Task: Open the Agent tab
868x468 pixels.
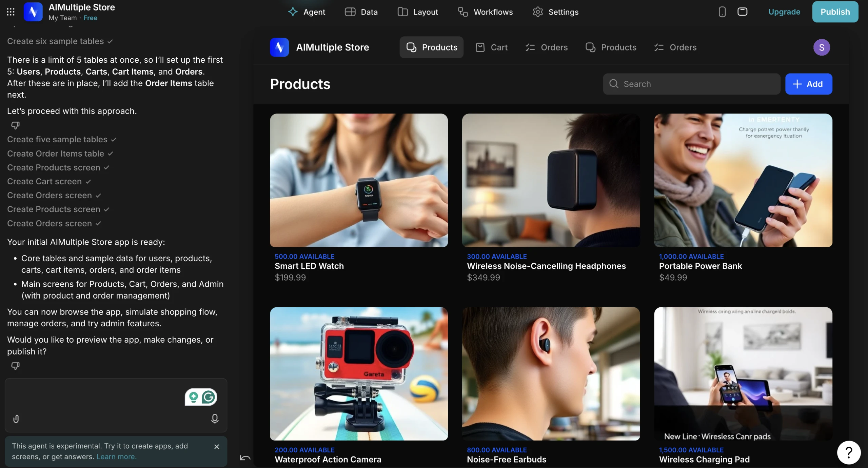Action: coord(307,12)
